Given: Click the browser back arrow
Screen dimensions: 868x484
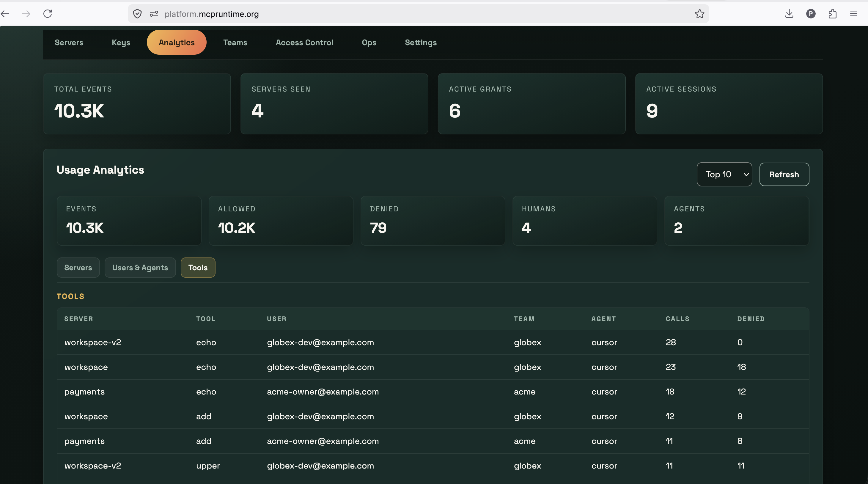Looking at the screenshot, I should point(5,14).
